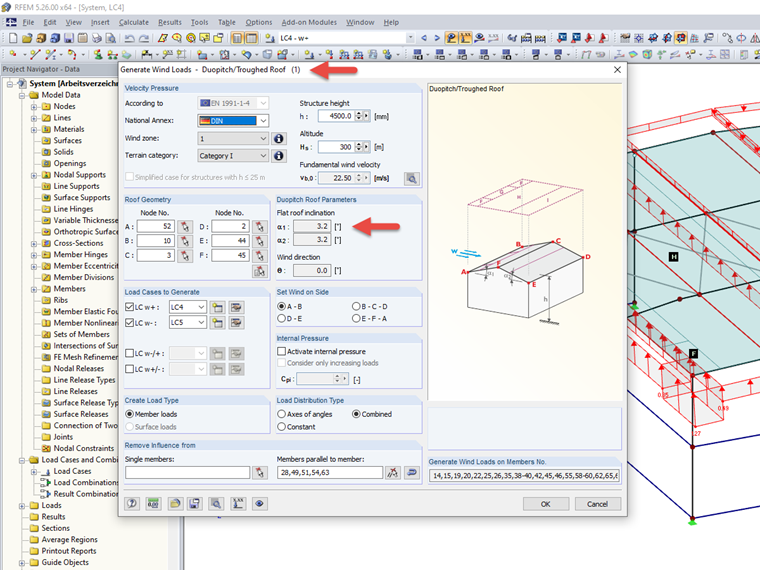Pick parallel members graphically
Screen dimensions: 760x570
coord(393,473)
